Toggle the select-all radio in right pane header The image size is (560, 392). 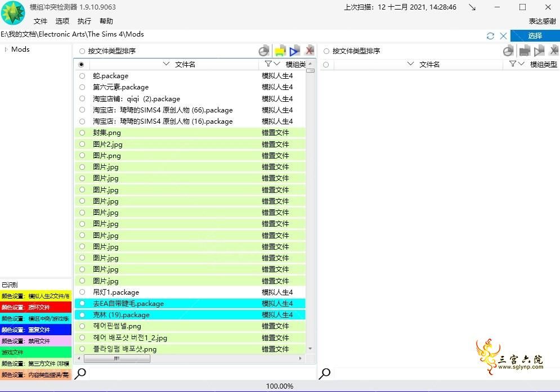[x=326, y=65]
